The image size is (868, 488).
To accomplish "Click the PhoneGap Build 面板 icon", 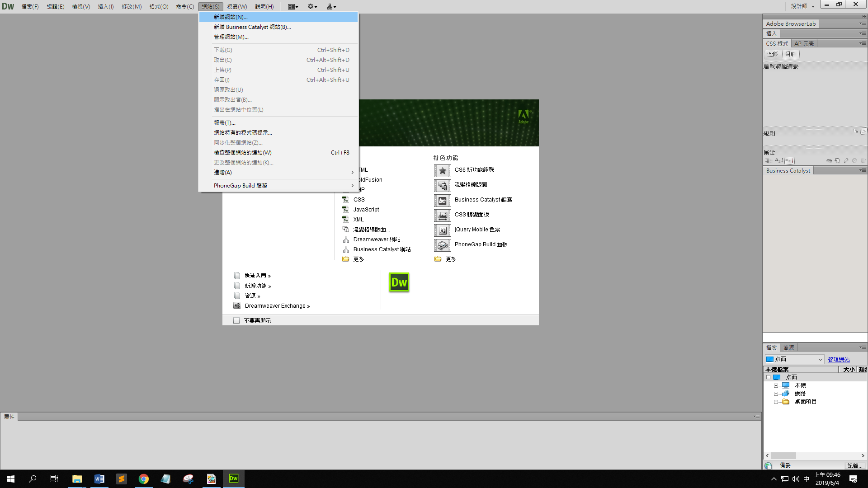I will coord(442,245).
